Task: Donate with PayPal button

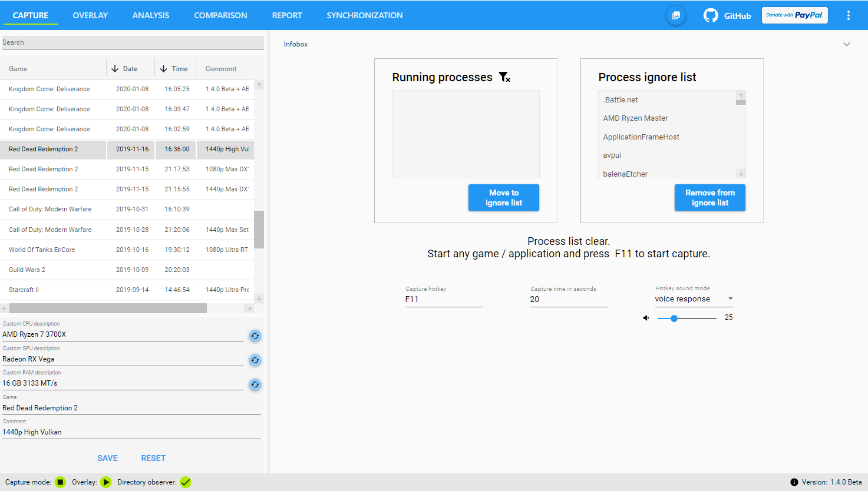Action: pos(794,15)
